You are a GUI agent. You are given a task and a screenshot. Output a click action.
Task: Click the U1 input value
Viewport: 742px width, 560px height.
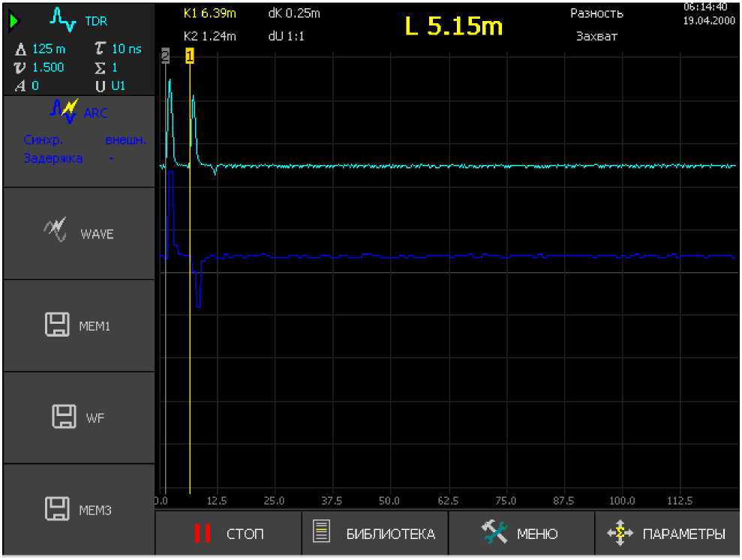point(119,85)
